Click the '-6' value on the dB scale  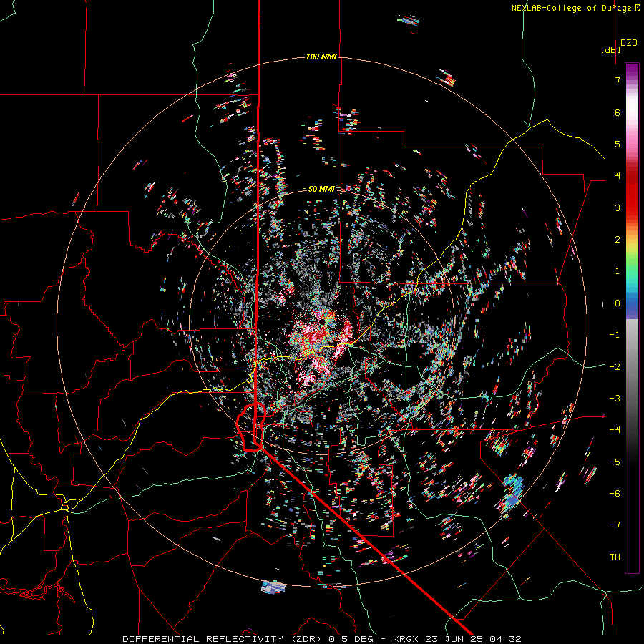click(615, 493)
